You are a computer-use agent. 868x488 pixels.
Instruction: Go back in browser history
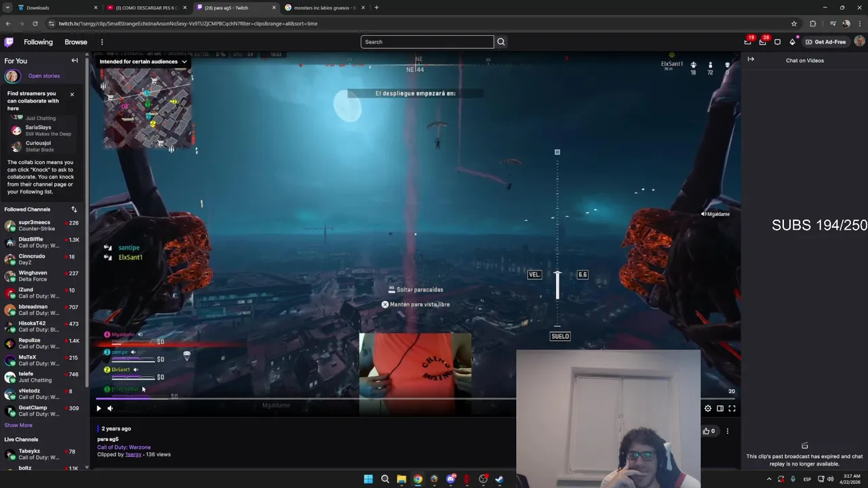point(8,23)
